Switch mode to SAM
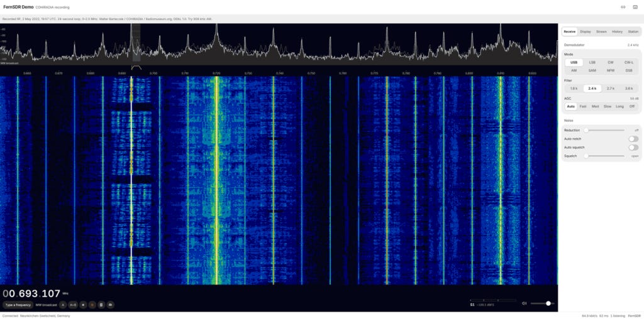 tap(592, 70)
